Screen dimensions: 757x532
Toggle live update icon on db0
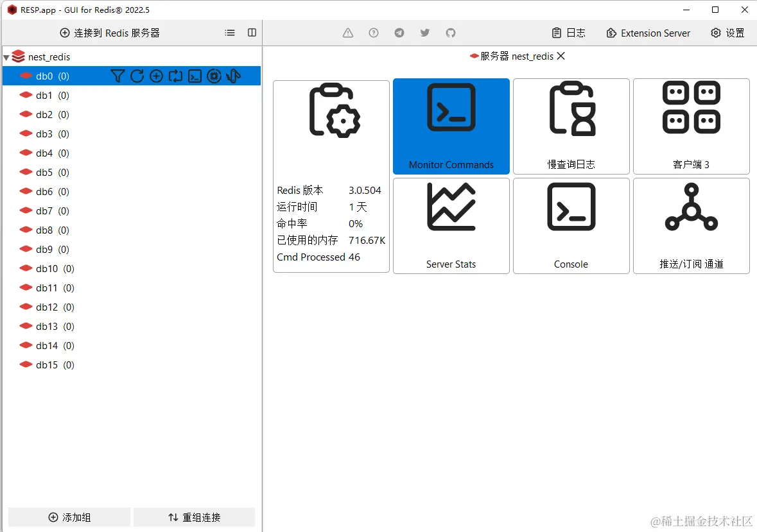point(176,76)
